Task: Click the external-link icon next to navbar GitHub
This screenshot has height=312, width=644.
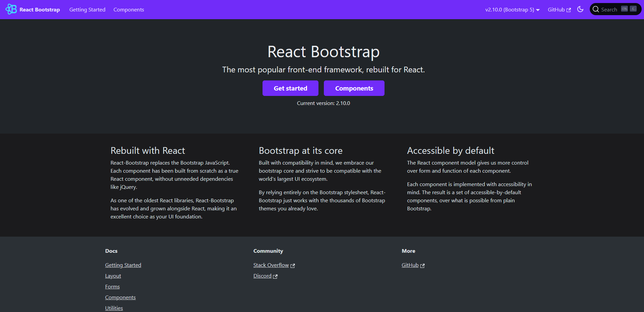Action: pos(569,10)
